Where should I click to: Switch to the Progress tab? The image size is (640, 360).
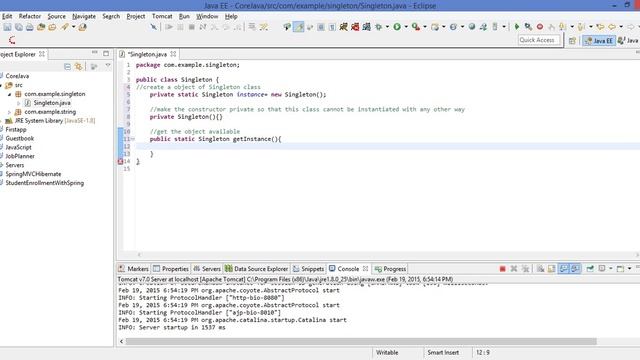tap(390, 269)
